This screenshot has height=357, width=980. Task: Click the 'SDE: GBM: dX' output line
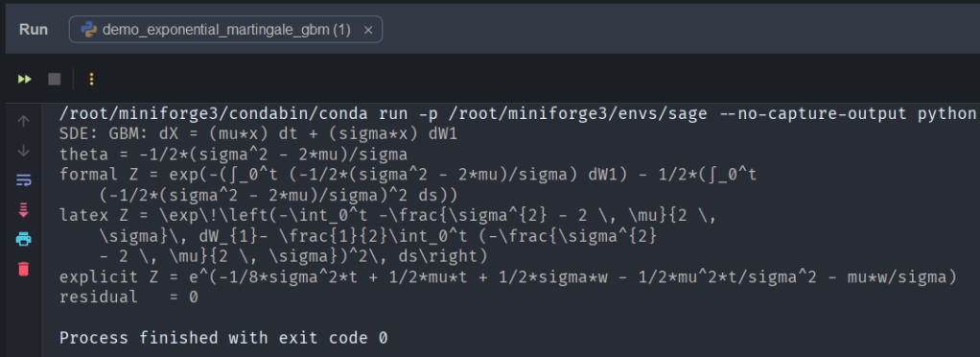[259, 133]
